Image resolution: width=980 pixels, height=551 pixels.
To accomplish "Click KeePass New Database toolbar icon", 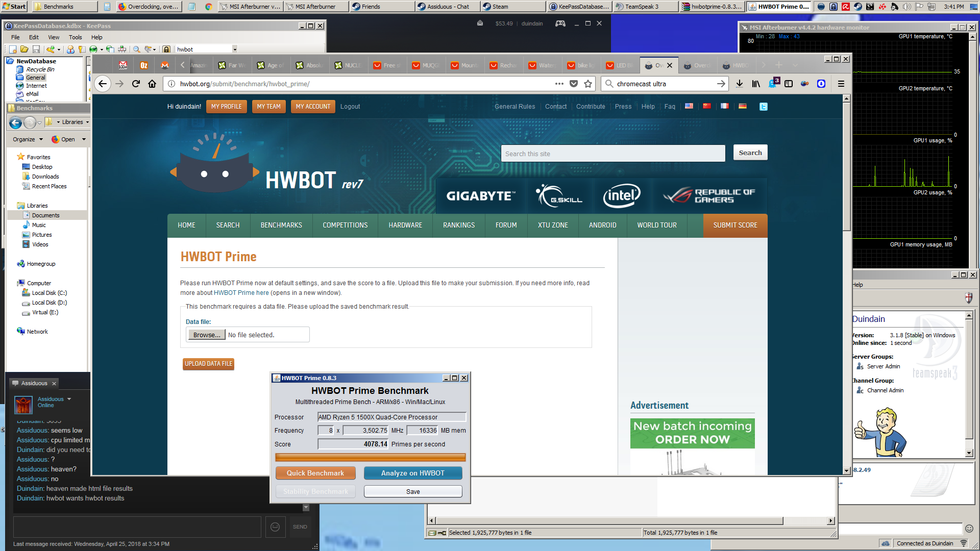I will coord(13,49).
